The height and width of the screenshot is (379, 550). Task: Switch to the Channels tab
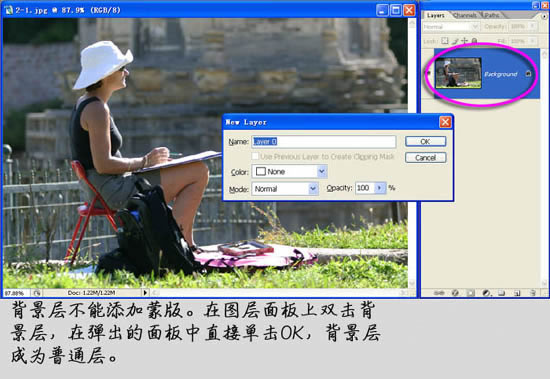tap(465, 15)
